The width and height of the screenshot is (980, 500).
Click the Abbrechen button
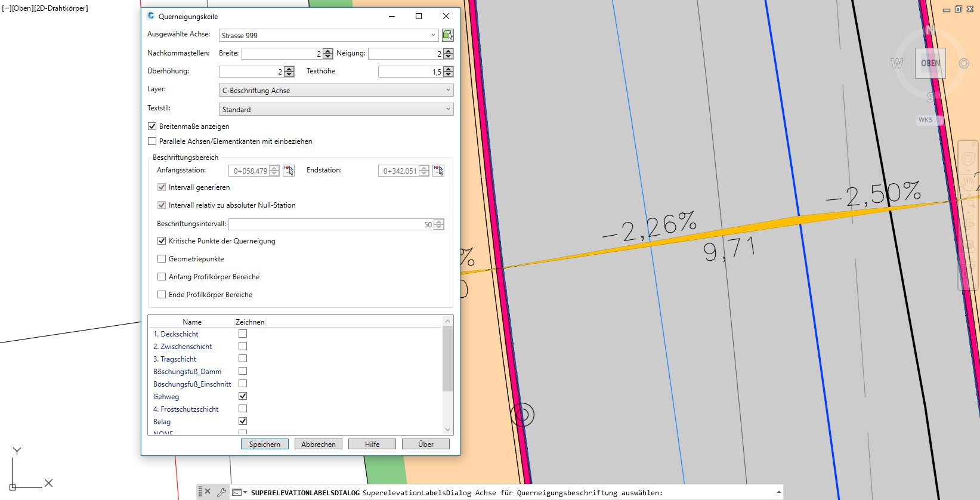[x=319, y=445]
